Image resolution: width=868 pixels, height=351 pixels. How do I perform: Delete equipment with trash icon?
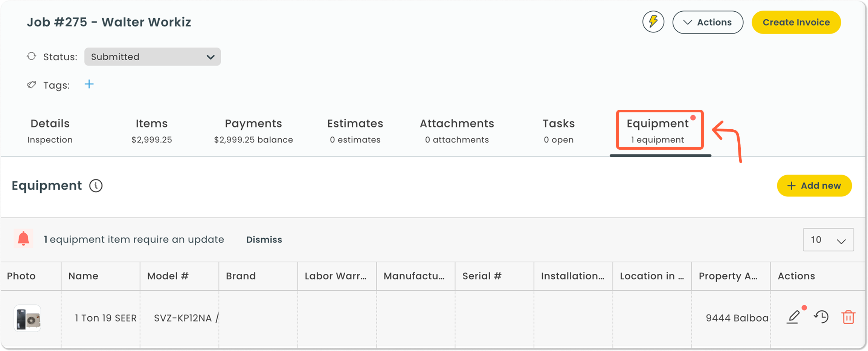(848, 317)
